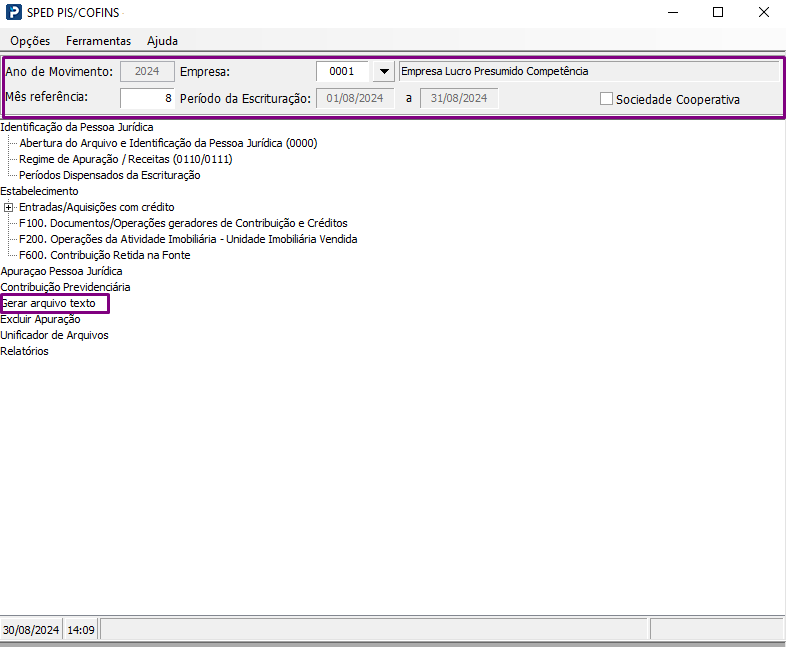Click the Ano de Movimento field
Image resolution: width=786 pixels, height=647 pixels.
tap(147, 71)
